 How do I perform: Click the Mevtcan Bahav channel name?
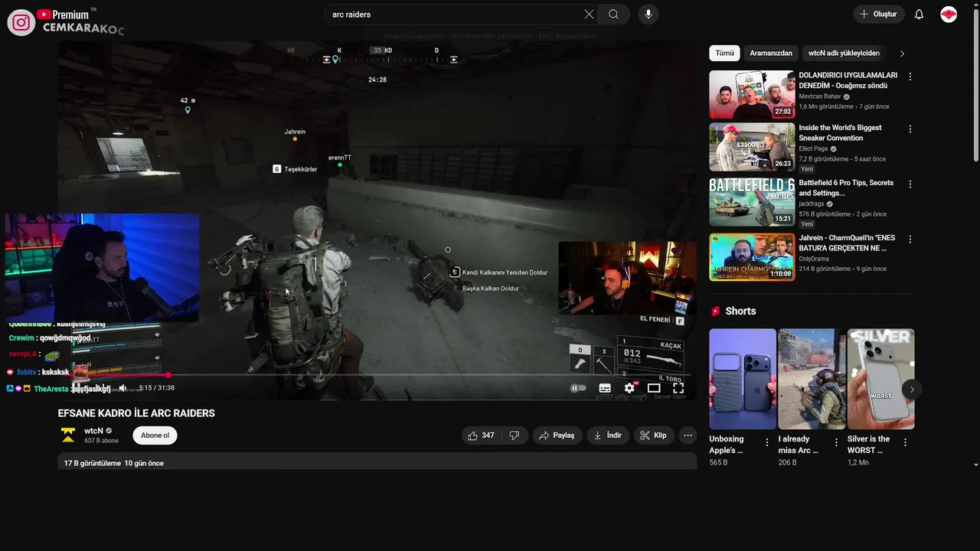tap(820, 96)
